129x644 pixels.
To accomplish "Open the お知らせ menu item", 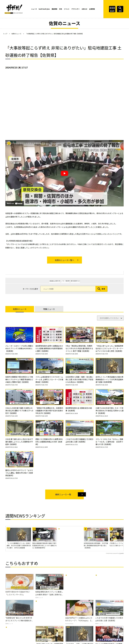I will coord(84,9).
